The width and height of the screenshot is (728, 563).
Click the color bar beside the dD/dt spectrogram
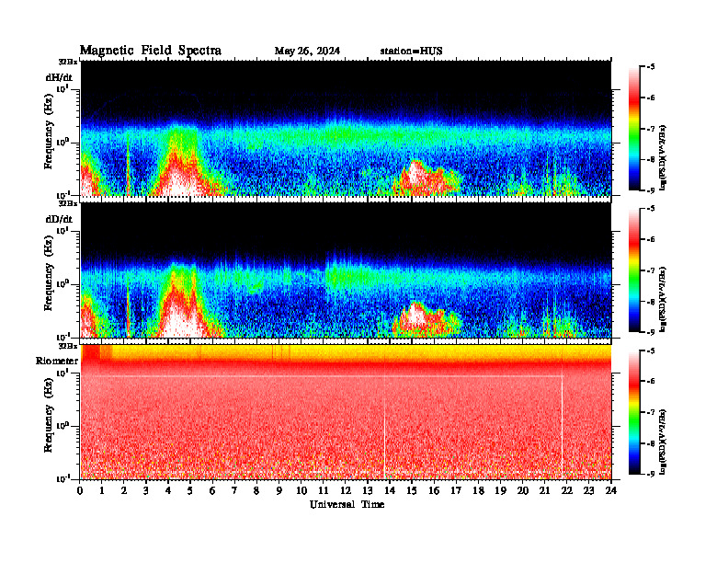point(633,270)
